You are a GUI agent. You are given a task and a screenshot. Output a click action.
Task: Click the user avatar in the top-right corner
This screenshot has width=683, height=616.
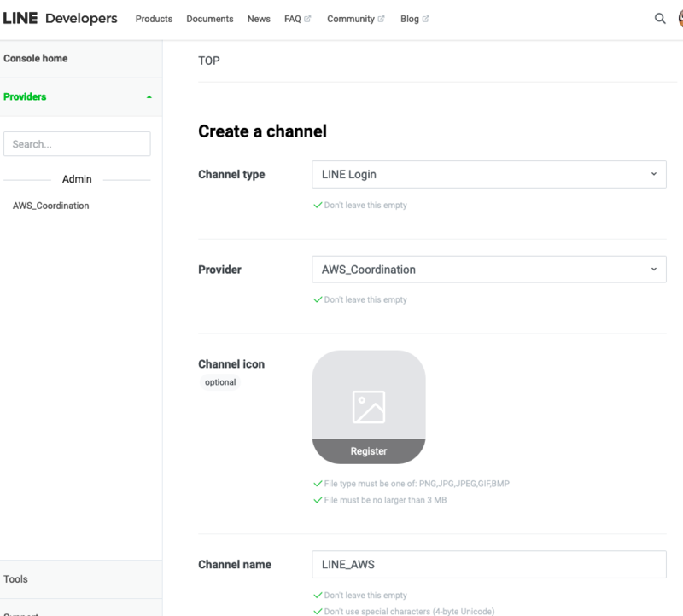point(680,18)
